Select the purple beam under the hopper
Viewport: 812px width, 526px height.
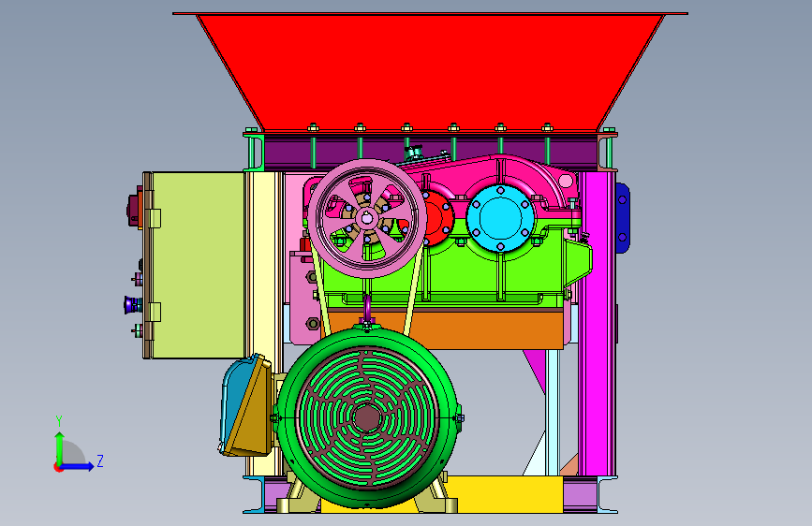(x=430, y=152)
